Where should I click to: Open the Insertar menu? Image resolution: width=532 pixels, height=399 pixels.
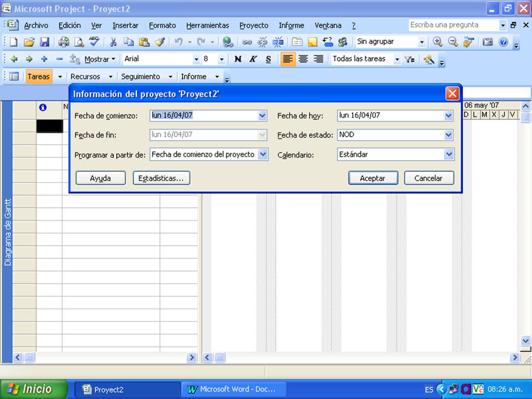coord(125,25)
